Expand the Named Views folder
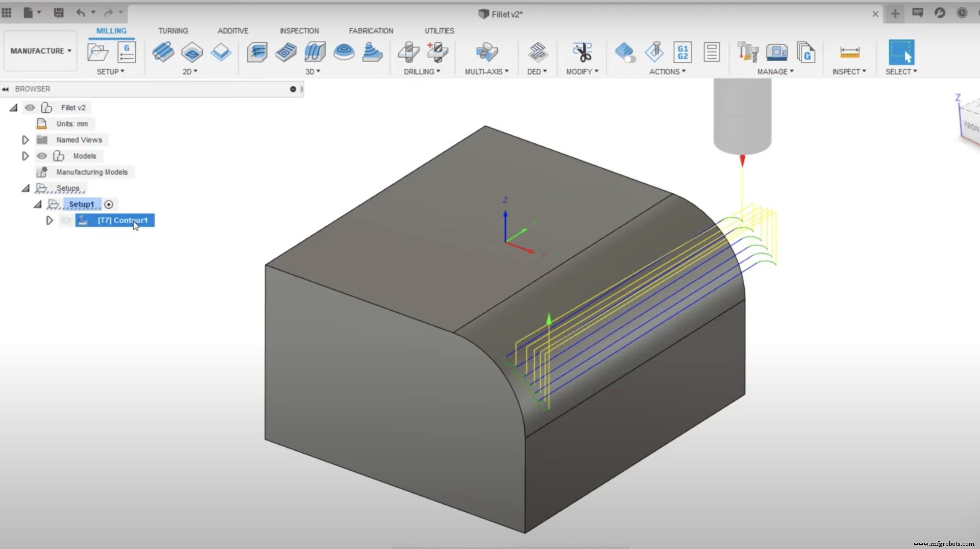This screenshot has width=980, height=549. tap(26, 140)
